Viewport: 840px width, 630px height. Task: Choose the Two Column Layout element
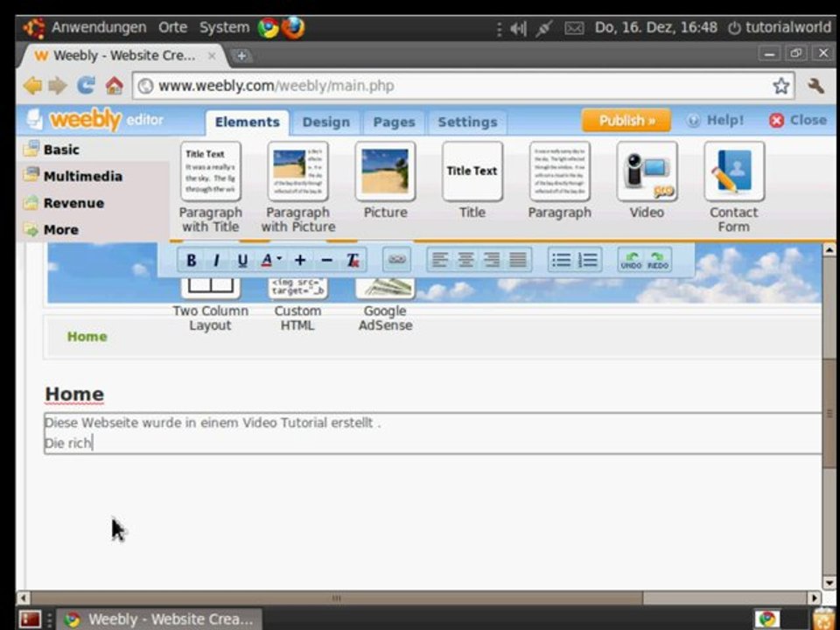coord(211,305)
